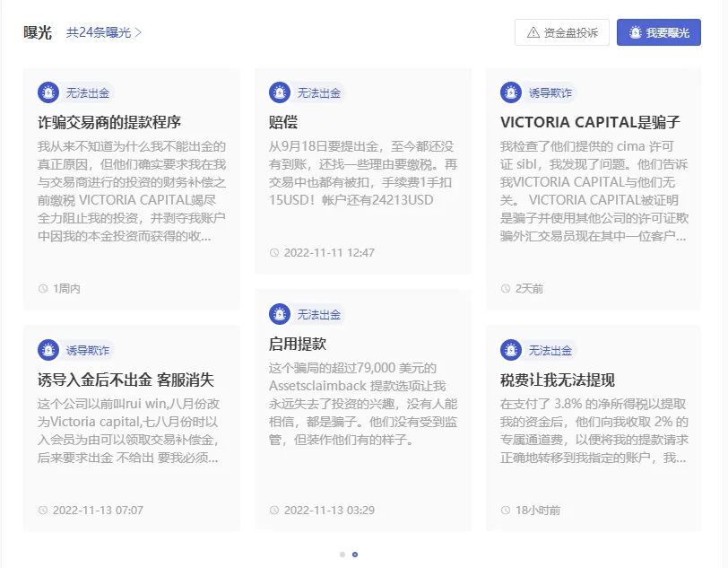Open the 诈骗交易商的提款程序 post title

109,122
